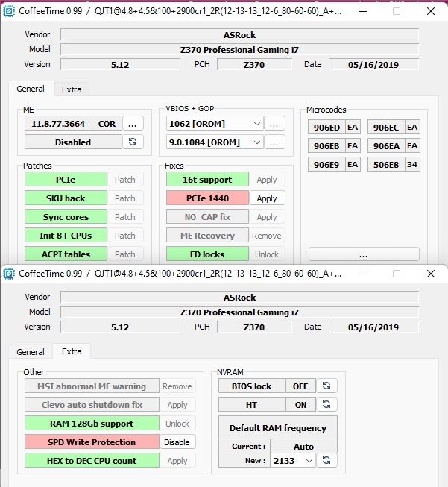Click CoffeeTime app icon in lower window title

(9, 274)
